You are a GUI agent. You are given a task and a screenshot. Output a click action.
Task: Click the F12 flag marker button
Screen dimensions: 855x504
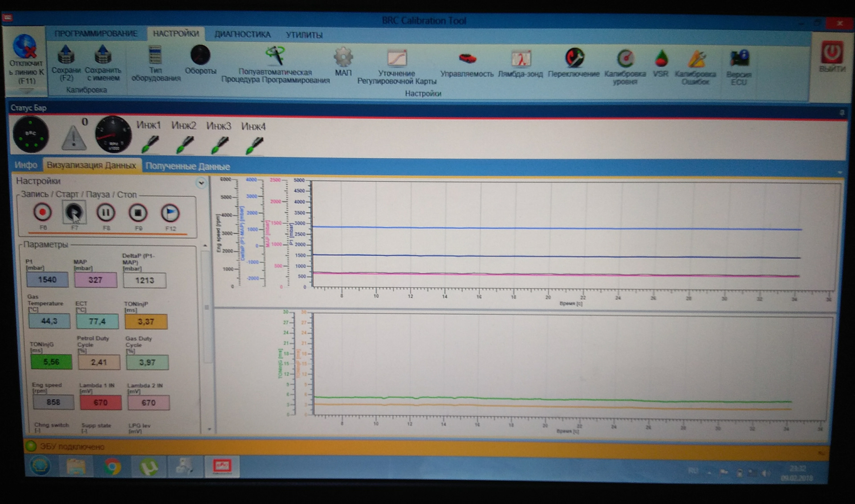point(170,214)
